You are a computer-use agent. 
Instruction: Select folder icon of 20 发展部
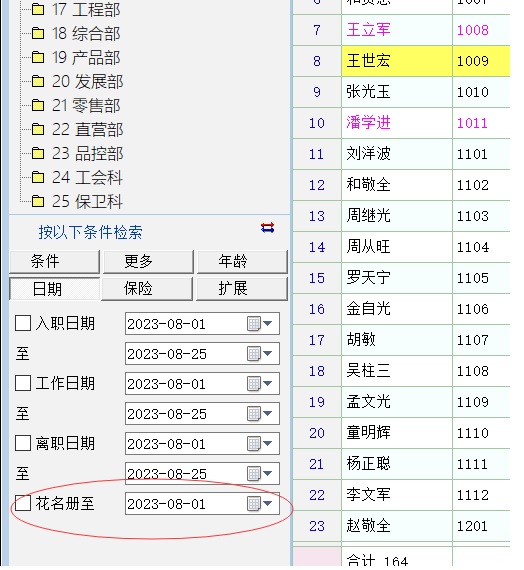tap(38, 81)
